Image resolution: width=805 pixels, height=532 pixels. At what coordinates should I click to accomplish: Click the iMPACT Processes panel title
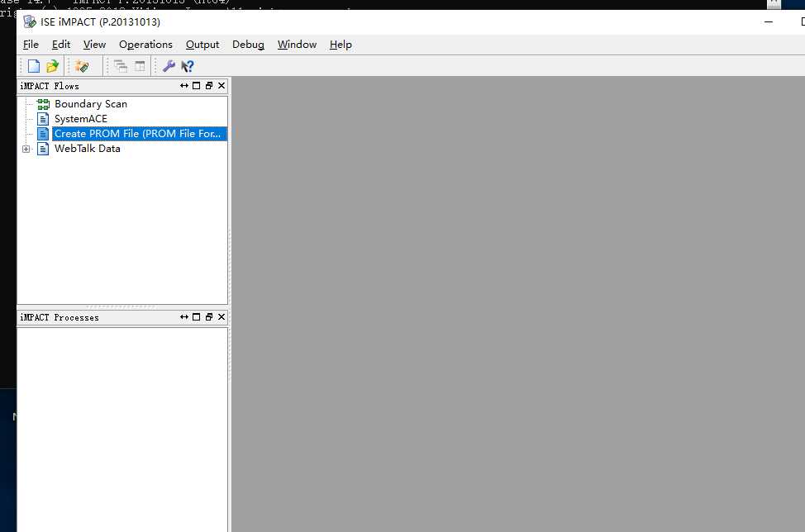point(59,317)
